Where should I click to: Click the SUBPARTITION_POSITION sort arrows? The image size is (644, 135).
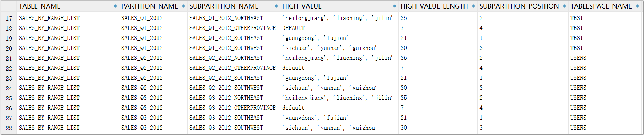[564, 6]
